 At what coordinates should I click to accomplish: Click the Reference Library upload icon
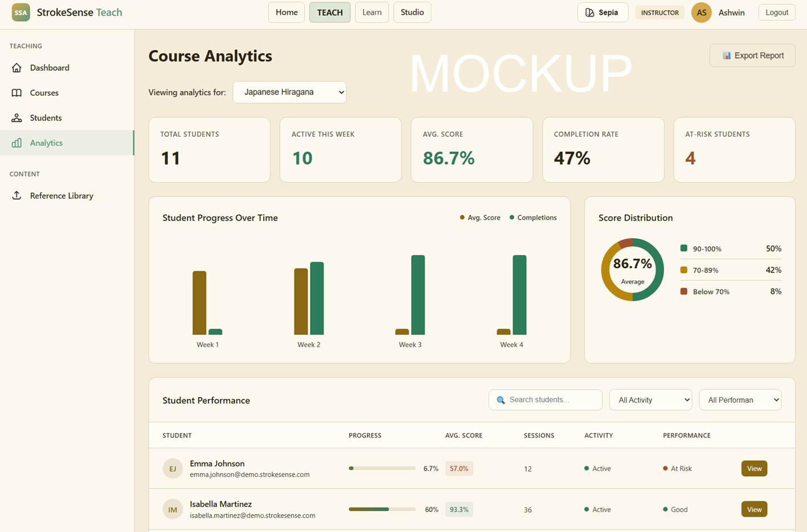tap(17, 195)
